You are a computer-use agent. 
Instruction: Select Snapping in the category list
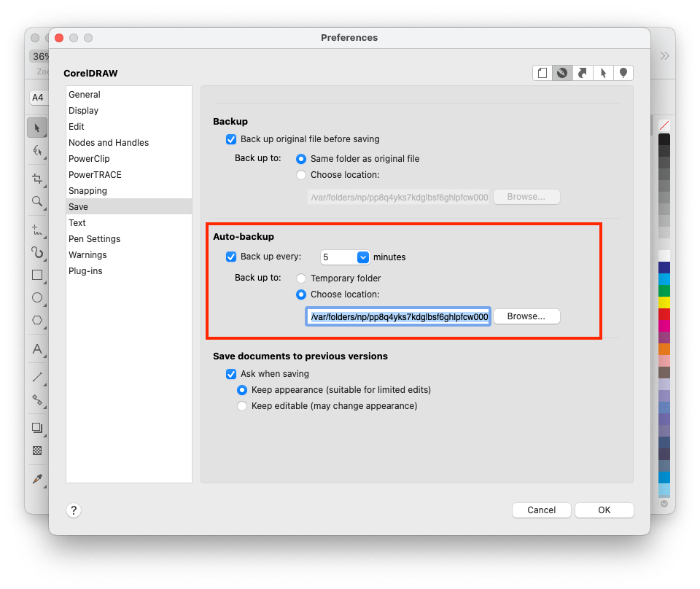[x=87, y=191]
